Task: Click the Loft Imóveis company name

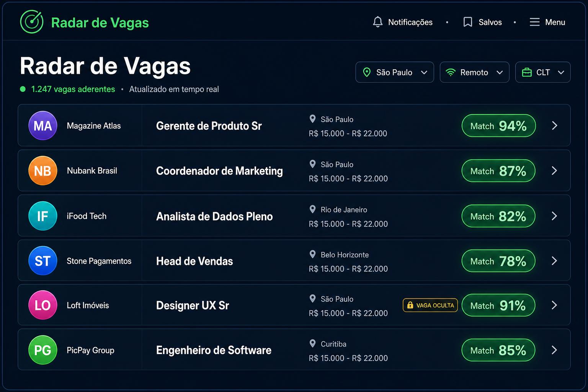Action: click(x=88, y=305)
